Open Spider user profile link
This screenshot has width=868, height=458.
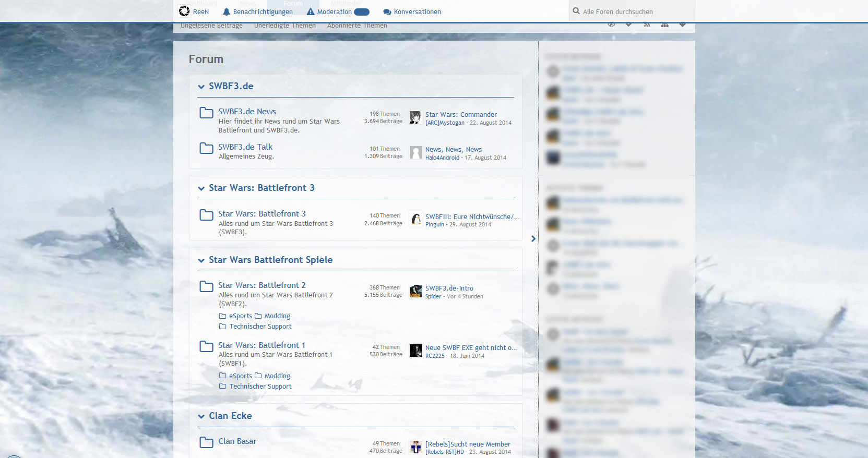[x=433, y=297]
